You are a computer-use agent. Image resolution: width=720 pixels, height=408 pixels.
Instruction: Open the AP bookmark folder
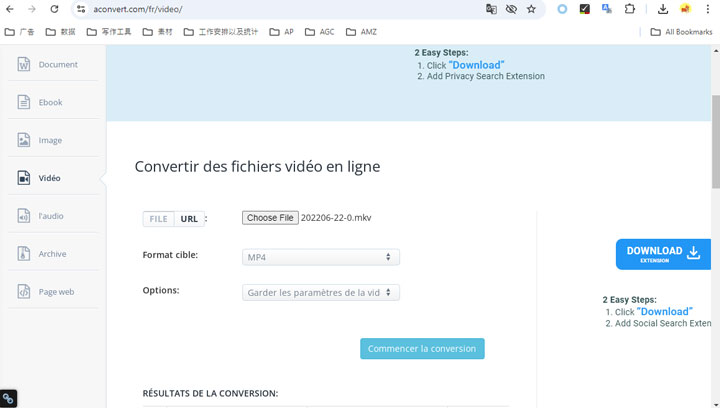pos(281,32)
